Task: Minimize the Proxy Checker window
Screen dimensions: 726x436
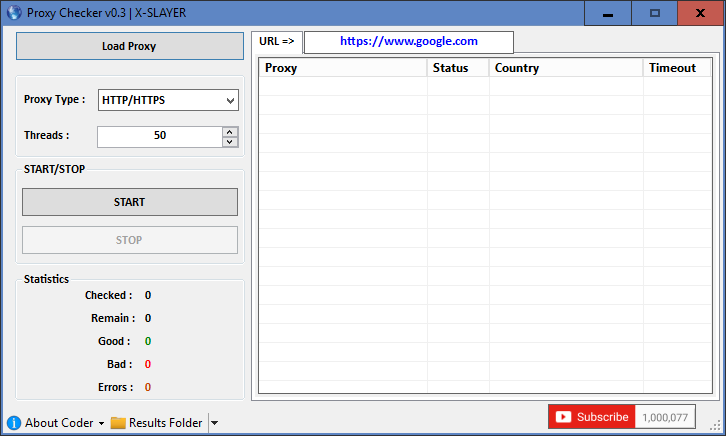Action: (x=607, y=13)
